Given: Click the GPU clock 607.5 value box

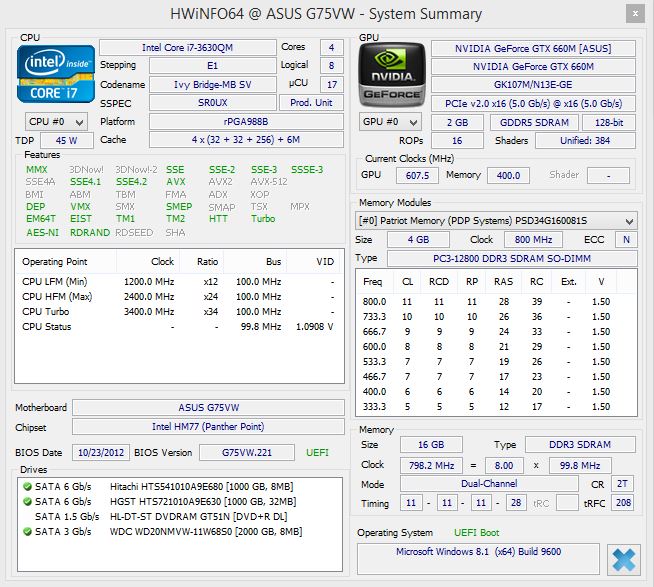Looking at the screenshot, I should tap(414, 175).
